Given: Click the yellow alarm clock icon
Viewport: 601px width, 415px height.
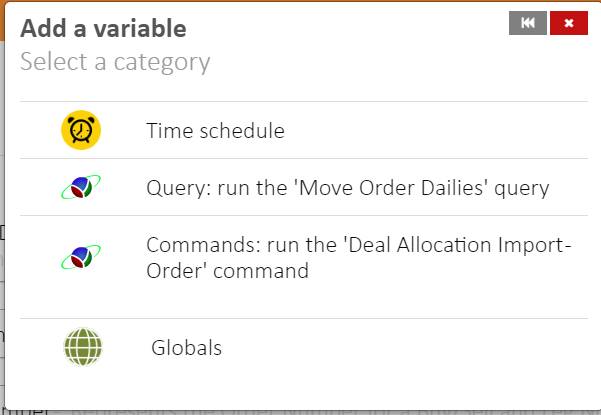Looking at the screenshot, I should [81, 131].
